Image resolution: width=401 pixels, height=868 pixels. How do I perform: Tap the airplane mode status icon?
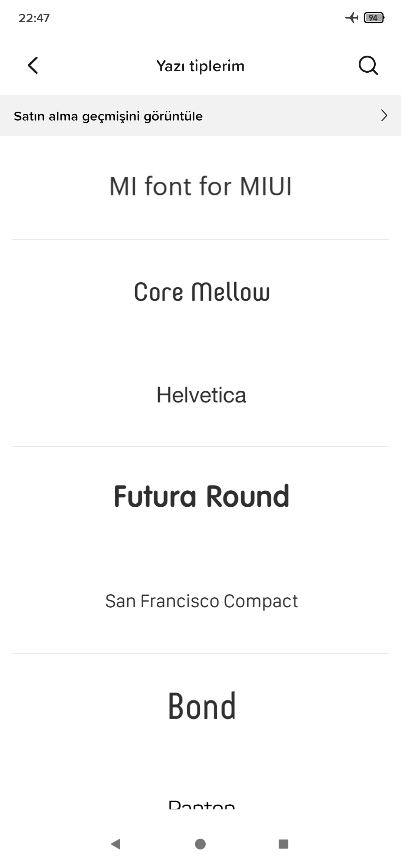click(x=352, y=17)
